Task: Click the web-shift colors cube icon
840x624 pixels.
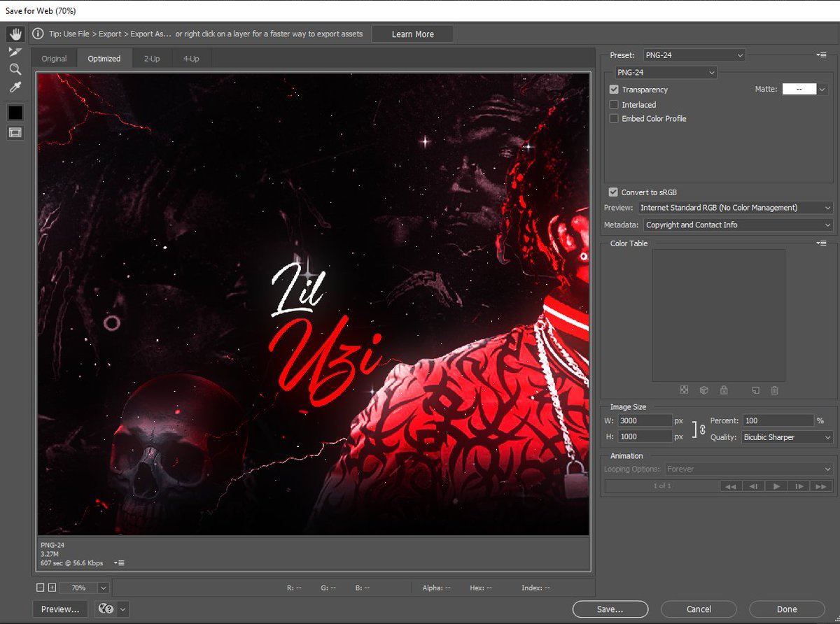Action: 704,390
